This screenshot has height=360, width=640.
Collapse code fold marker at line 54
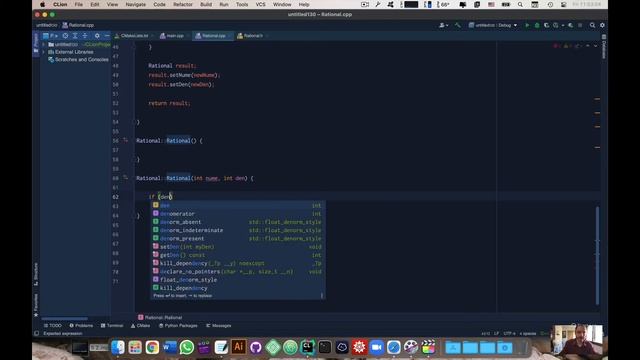133,122
